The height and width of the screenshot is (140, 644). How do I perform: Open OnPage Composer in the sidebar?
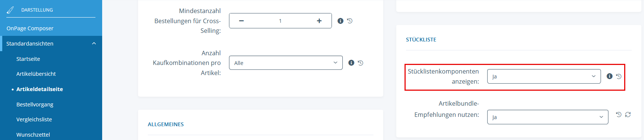(30, 28)
